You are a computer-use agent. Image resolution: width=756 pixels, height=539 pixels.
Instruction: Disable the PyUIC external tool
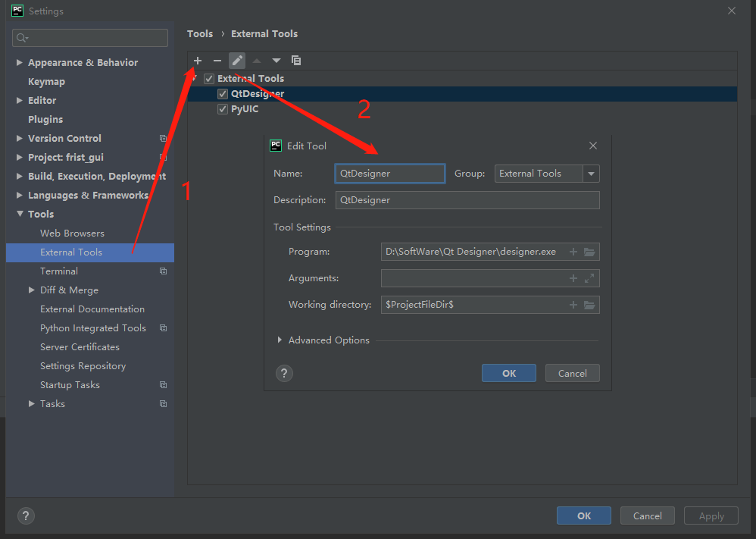point(223,108)
